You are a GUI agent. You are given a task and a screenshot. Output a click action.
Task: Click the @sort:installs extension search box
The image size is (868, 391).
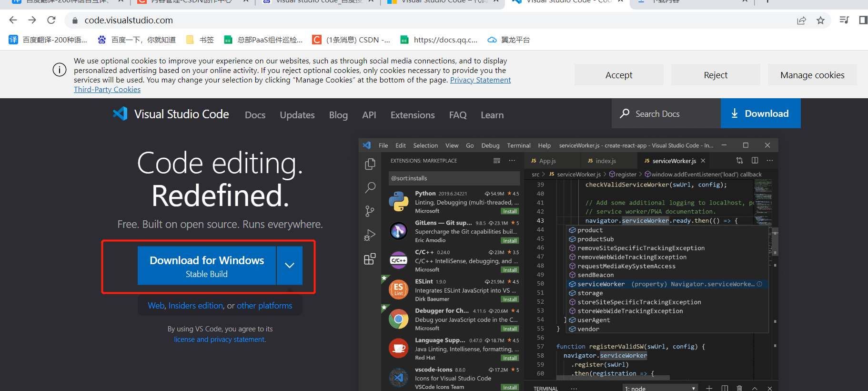pos(454,178)
